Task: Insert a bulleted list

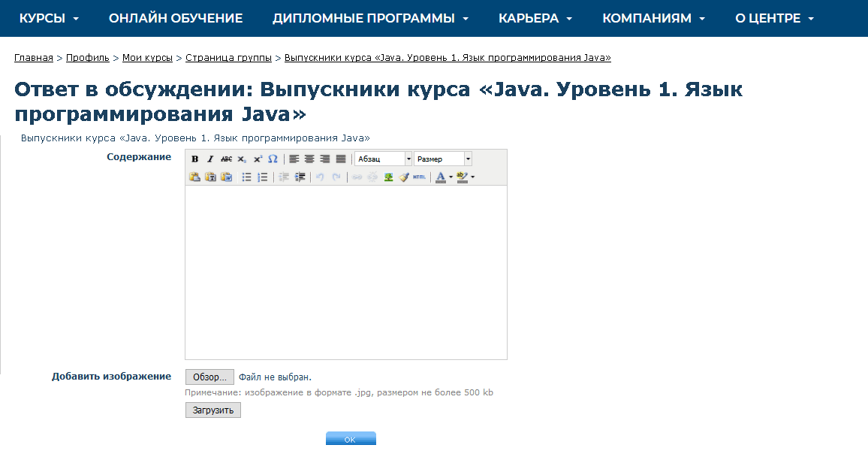Action: [247, 177]
